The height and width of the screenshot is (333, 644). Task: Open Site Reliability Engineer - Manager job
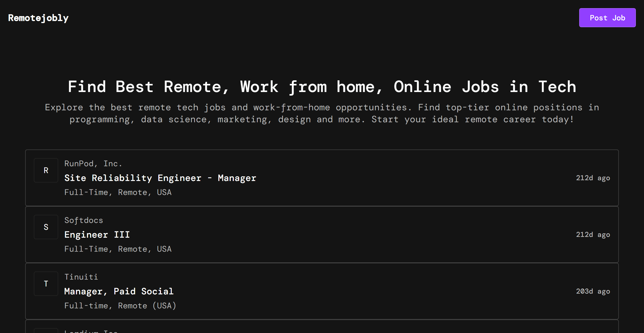[160, 178]
